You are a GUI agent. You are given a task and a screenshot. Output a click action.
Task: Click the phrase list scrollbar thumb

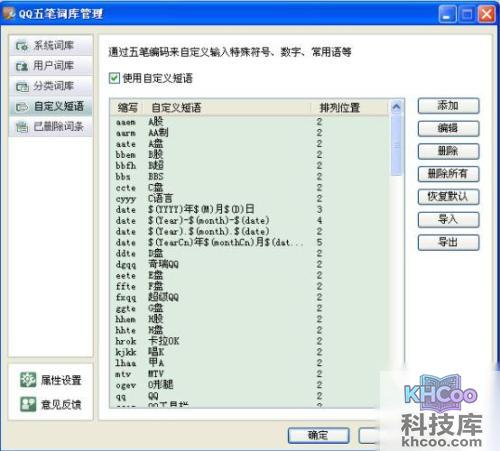click(396, 145)
